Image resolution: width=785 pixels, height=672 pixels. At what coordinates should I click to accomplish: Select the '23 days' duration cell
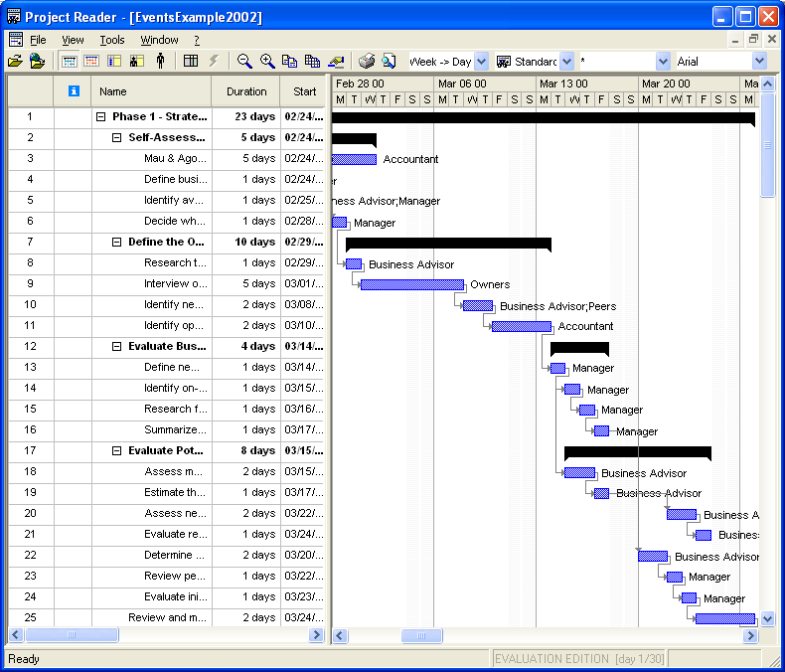point(245,116)
